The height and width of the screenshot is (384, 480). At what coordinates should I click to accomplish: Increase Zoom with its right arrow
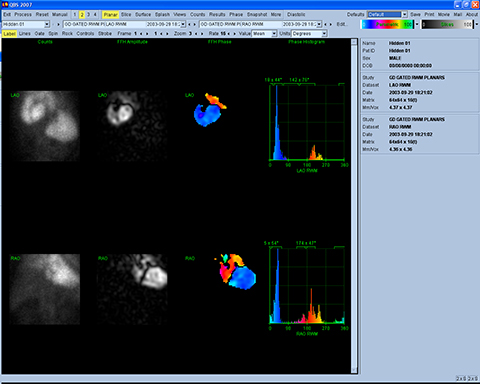pyautogui.click(x=202, y=34)
